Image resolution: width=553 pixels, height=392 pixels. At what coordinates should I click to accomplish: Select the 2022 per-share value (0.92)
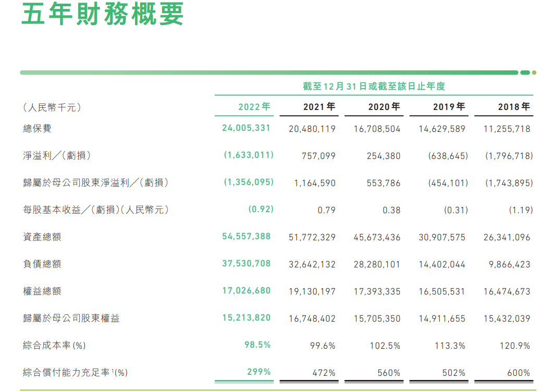pyautogui.click(x=261, y=209)
